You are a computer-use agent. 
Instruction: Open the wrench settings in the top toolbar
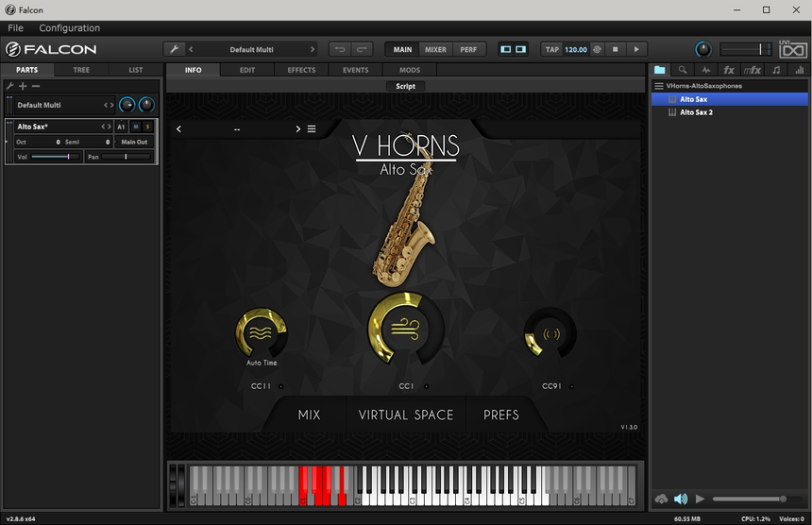[174, 49]
